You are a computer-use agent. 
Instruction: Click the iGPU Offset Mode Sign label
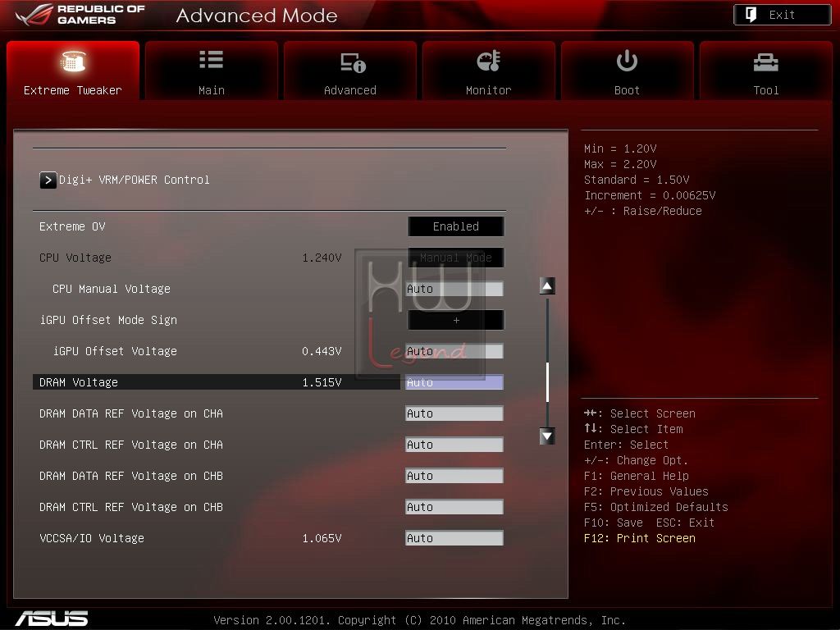tap(108, 321)
